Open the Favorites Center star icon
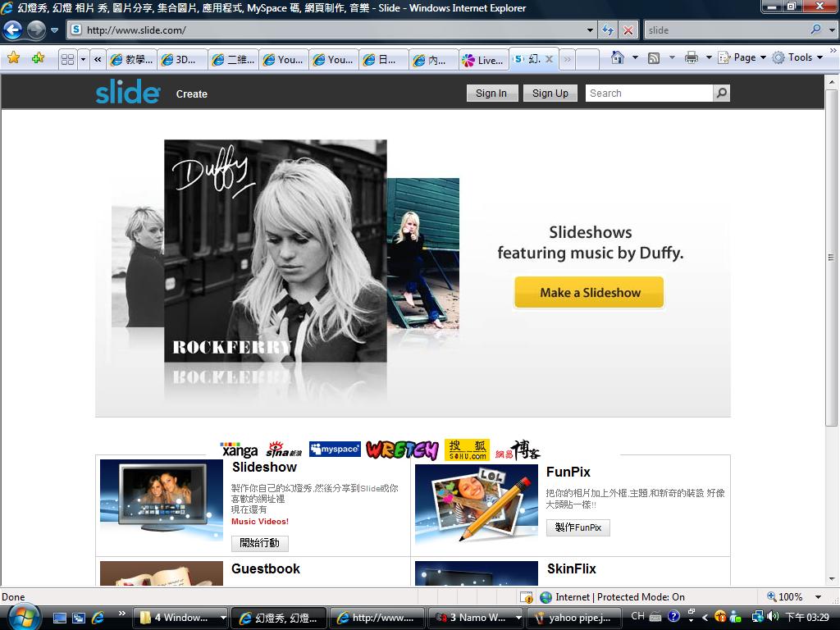This screenshot has height=630, width=840. point(14,58)
